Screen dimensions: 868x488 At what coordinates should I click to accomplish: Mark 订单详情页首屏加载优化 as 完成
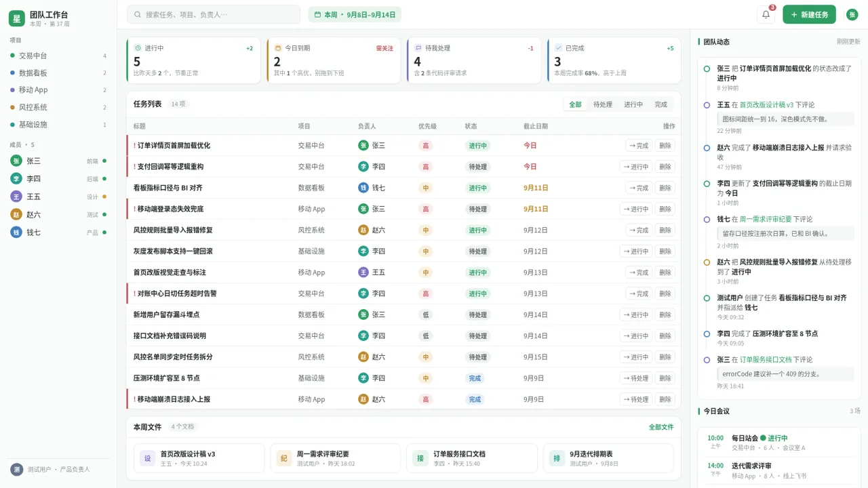639,145
